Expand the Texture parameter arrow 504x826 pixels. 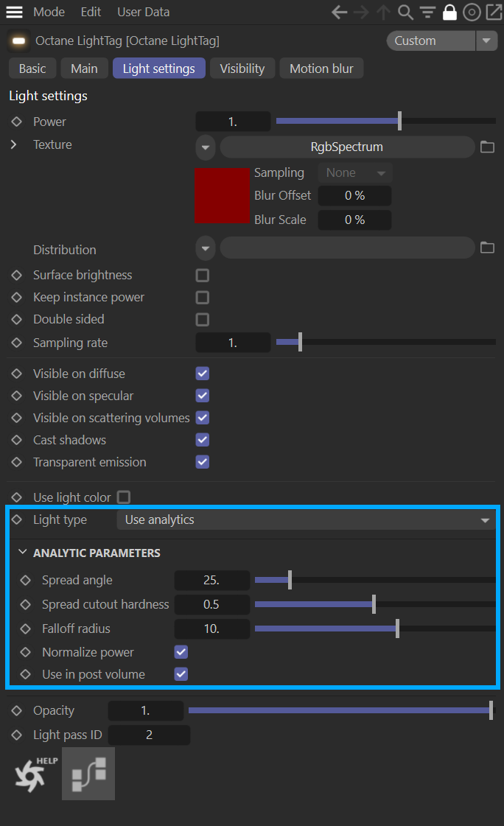(x=14, y=144)
